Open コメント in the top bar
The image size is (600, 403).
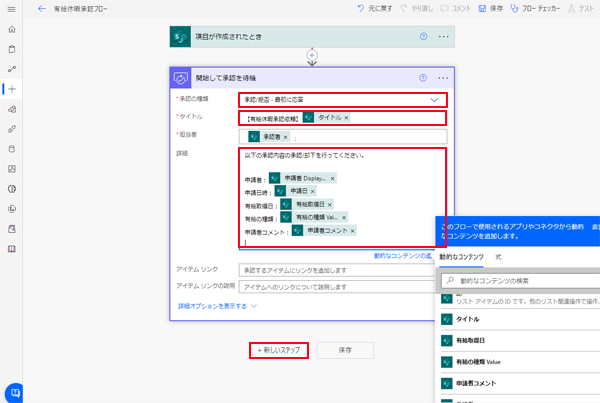455,8
